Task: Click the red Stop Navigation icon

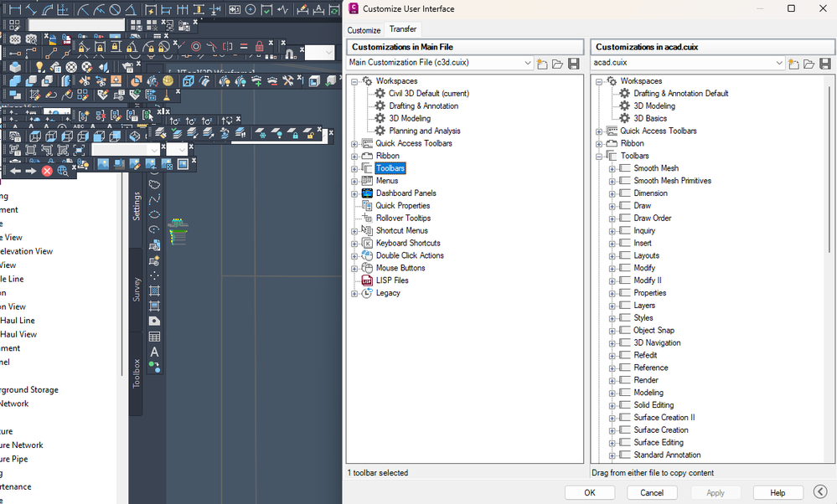Action: (47, 171)
